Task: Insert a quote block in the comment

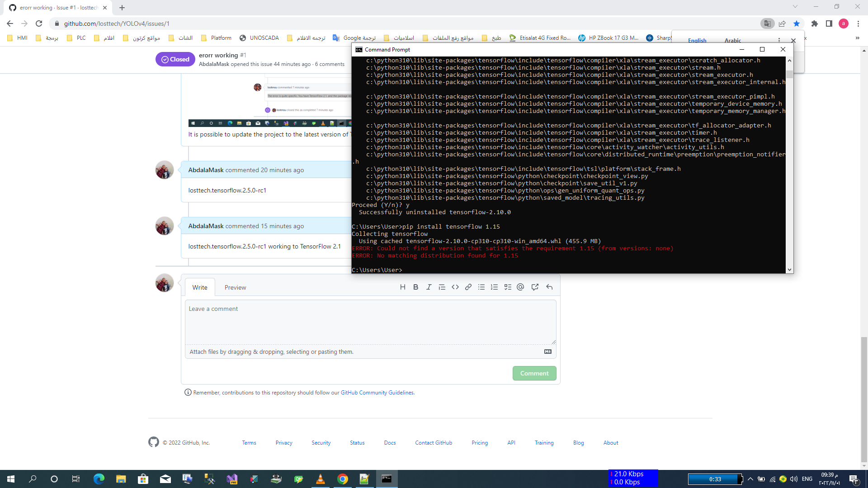Action: coord(442,287)
